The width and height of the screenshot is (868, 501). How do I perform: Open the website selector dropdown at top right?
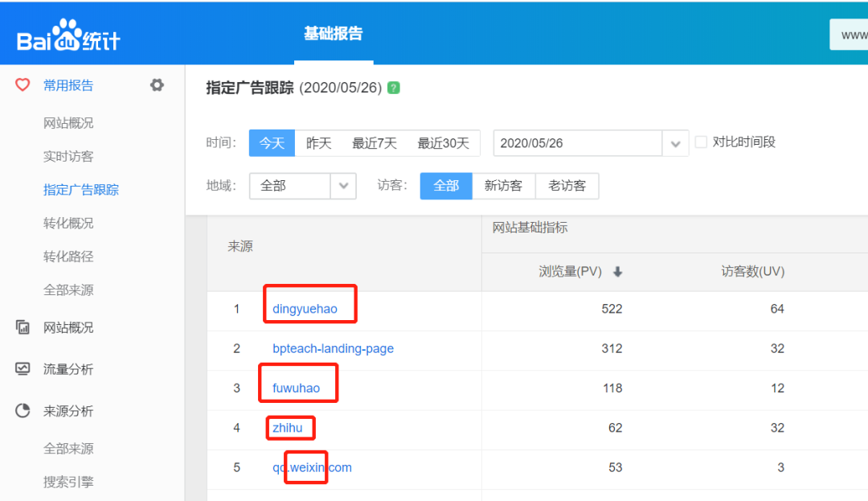click(849, 35)
